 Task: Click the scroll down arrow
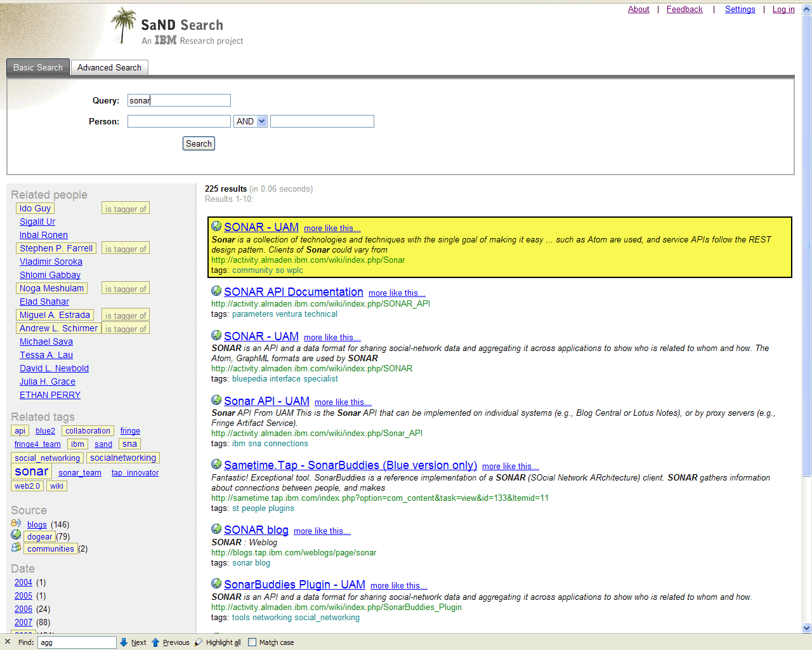pos(807,628)
